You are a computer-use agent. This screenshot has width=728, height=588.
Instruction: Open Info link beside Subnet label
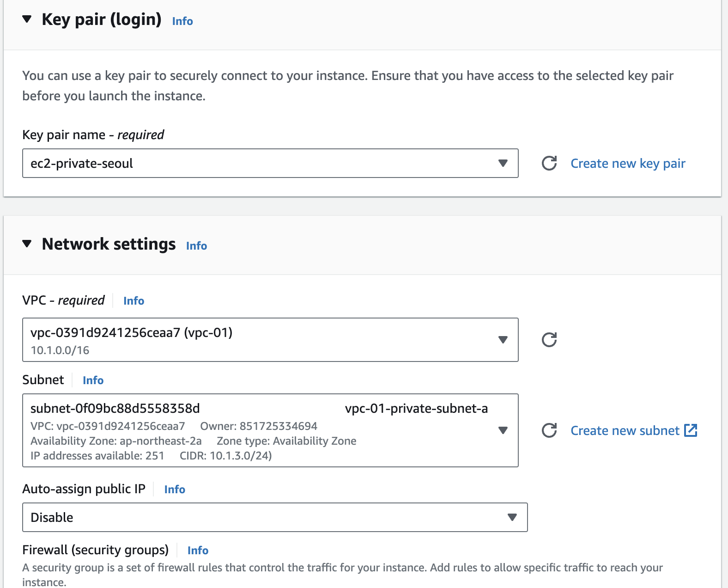pyautogui.click(x=93, y=380)
